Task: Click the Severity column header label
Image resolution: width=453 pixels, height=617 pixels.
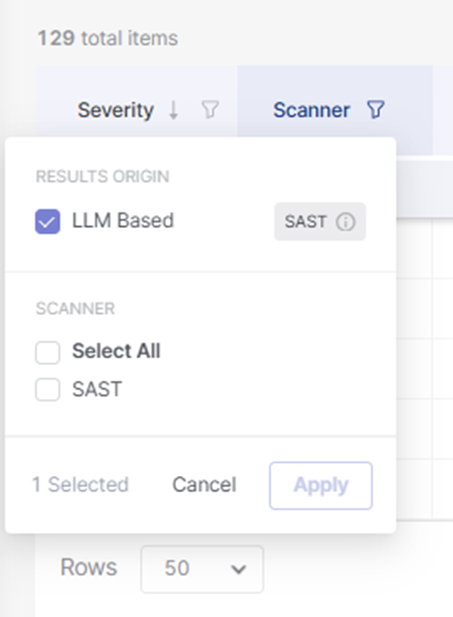Action: coord(115,110)
